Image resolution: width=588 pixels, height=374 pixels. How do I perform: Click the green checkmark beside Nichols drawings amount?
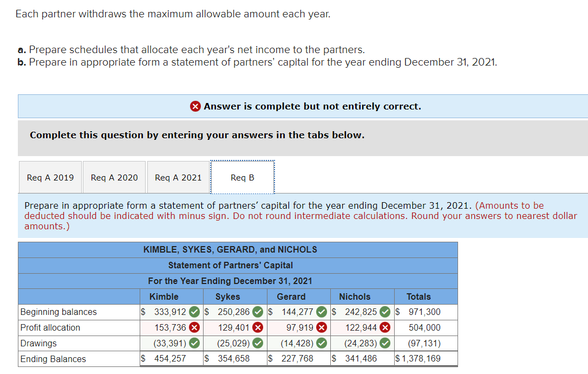tap(385, 343)
